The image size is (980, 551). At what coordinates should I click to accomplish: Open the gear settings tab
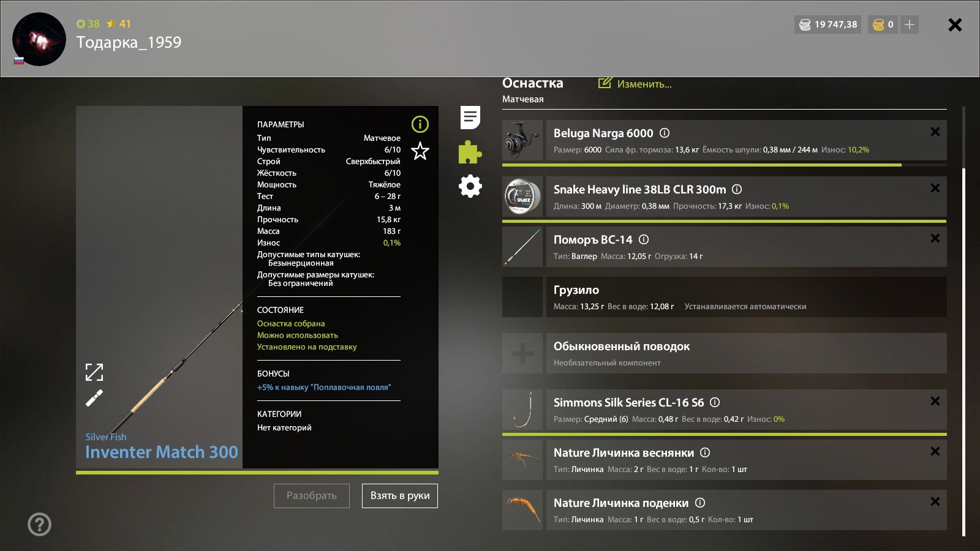[470, 186]
